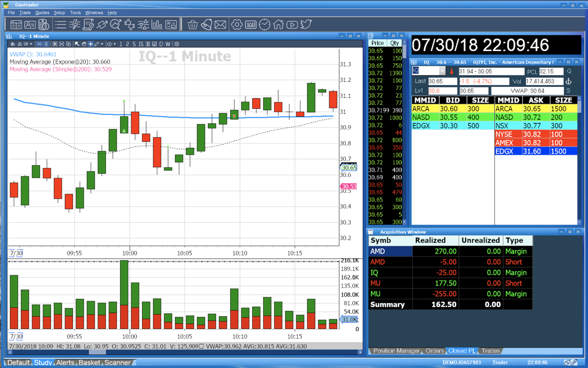Select the hand pan chart tool
Image resolution: width=588 pixels, height=368 pixels.
84,44
